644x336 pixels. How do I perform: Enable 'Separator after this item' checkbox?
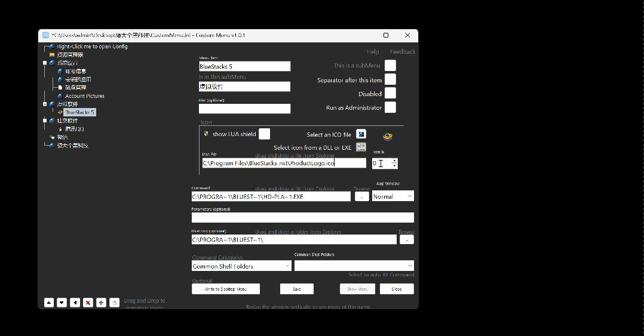[x=390, y=79]
